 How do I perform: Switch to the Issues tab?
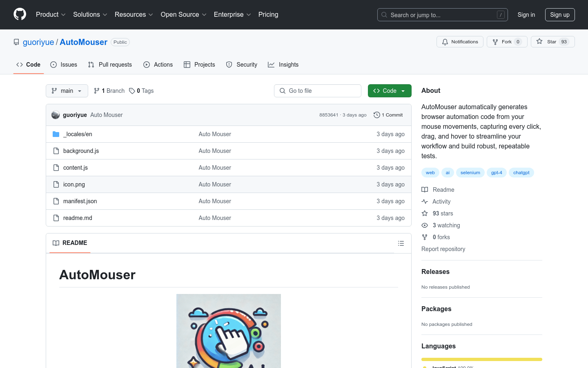[x=64, y=65]
